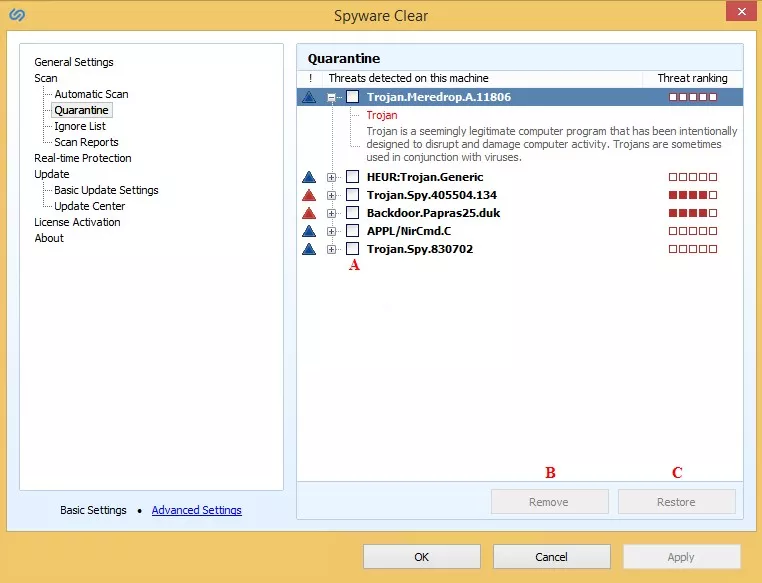Expand the Trojan.Spy.830702 entry
The image size is (762, 583).
[331, 250]
